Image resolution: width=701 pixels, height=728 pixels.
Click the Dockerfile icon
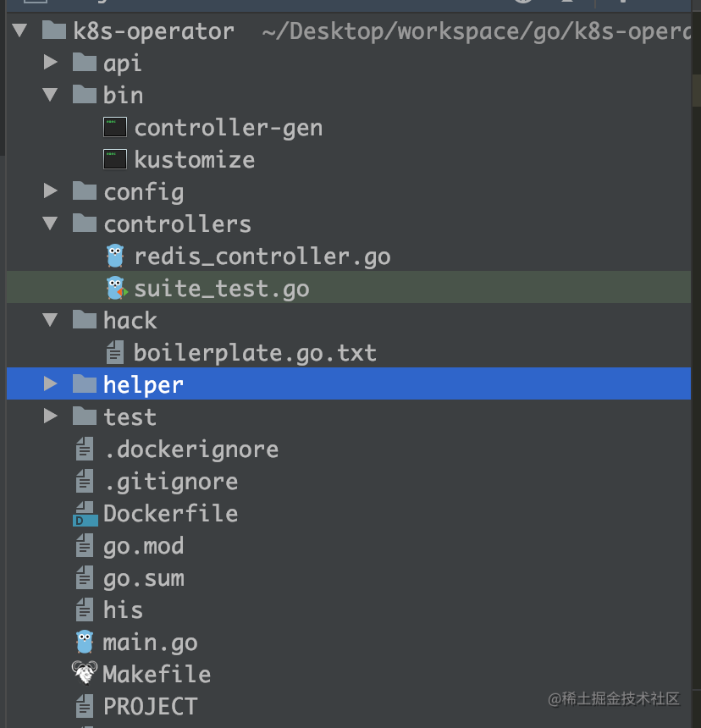click(86, 514)
